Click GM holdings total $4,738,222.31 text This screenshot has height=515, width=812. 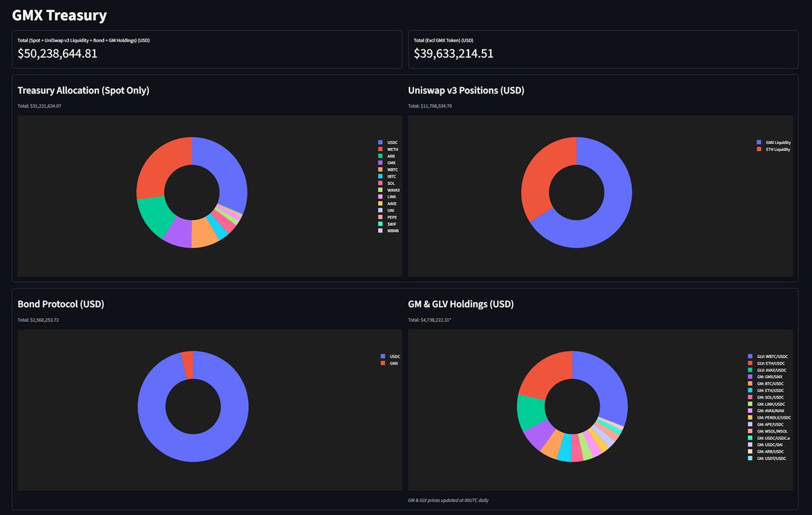coord(429,320)
